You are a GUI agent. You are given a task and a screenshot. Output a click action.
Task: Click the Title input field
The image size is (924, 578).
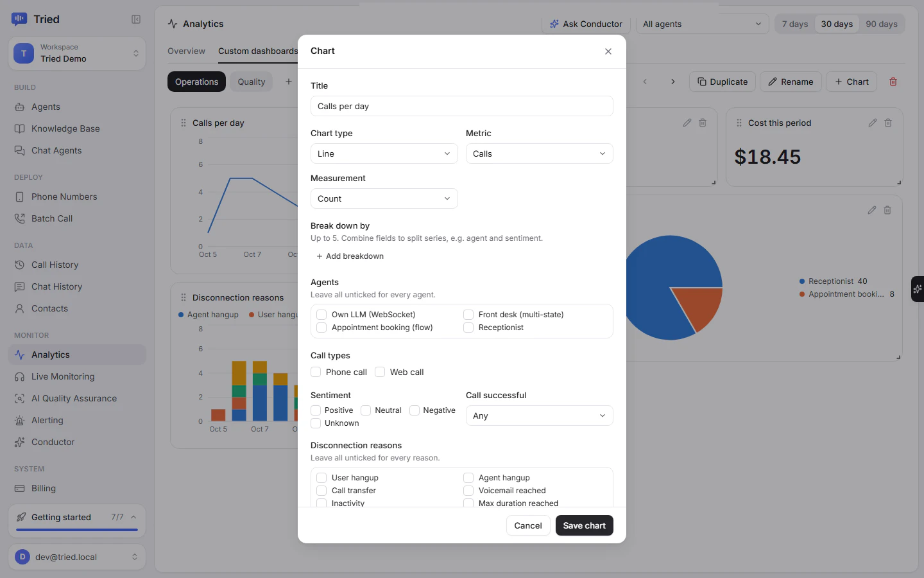pos(462,106)
